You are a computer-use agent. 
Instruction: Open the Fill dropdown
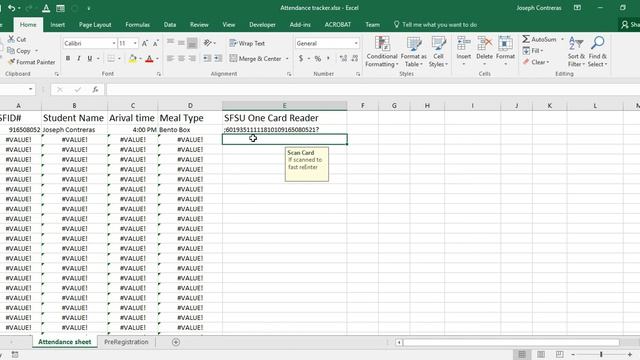(x=533, y=51)
